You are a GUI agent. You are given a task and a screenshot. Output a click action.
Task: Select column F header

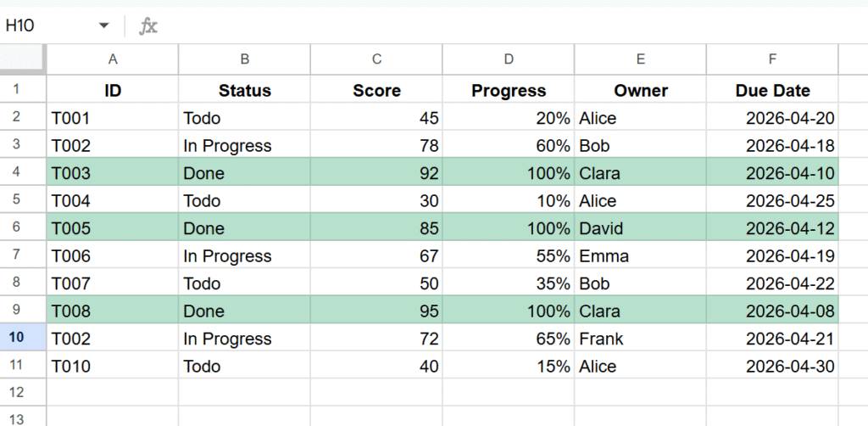772,59
